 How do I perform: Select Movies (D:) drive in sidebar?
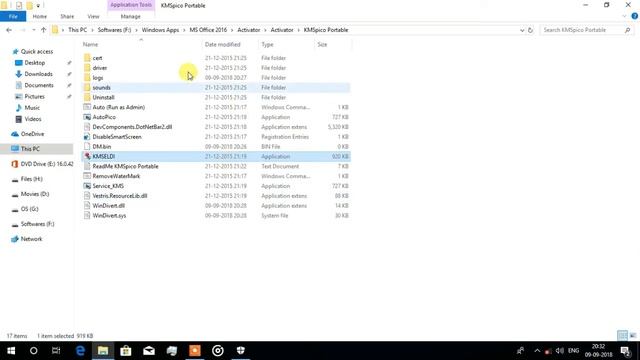coord(35,194)
